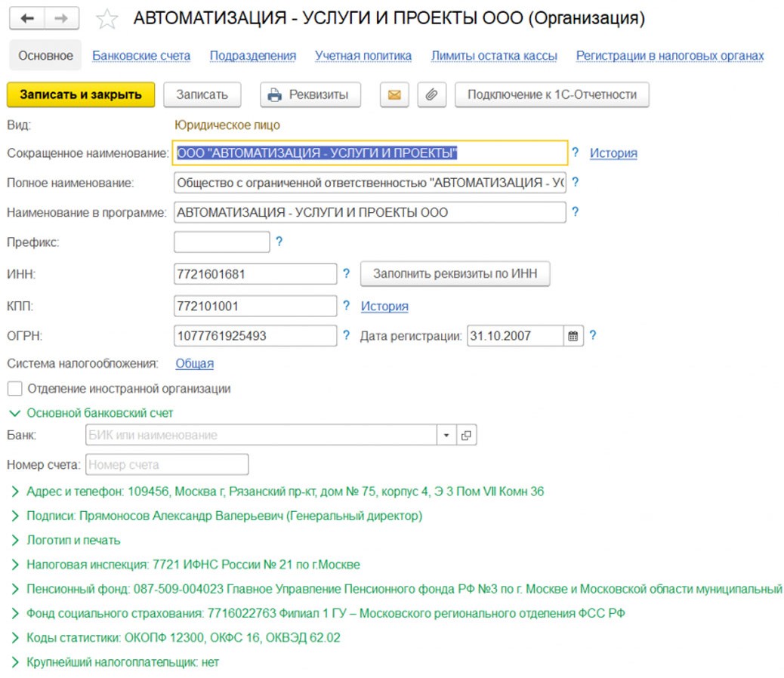Go back with the left arrow button
The width and height of the screenshot is (784, 678).
(x=27, y=18)
